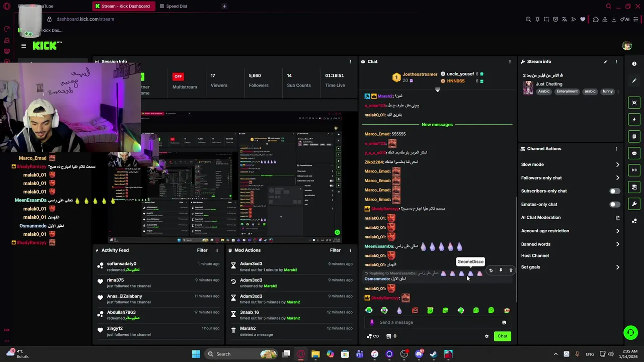This screenshot has height=362, width=644.
Task: Collapse the chat leaderboard arrow
Action: [437, 89]
